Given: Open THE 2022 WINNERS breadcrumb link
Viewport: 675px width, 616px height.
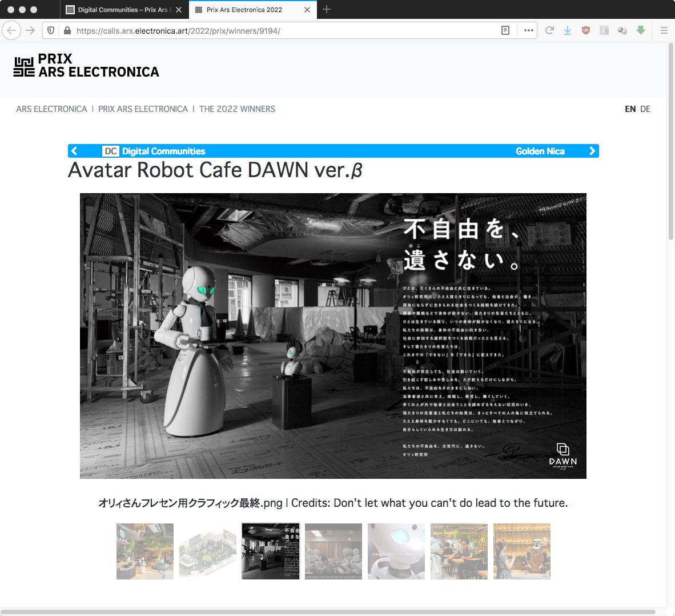Looking at the screenshot, I should click(x=237, y=109).
